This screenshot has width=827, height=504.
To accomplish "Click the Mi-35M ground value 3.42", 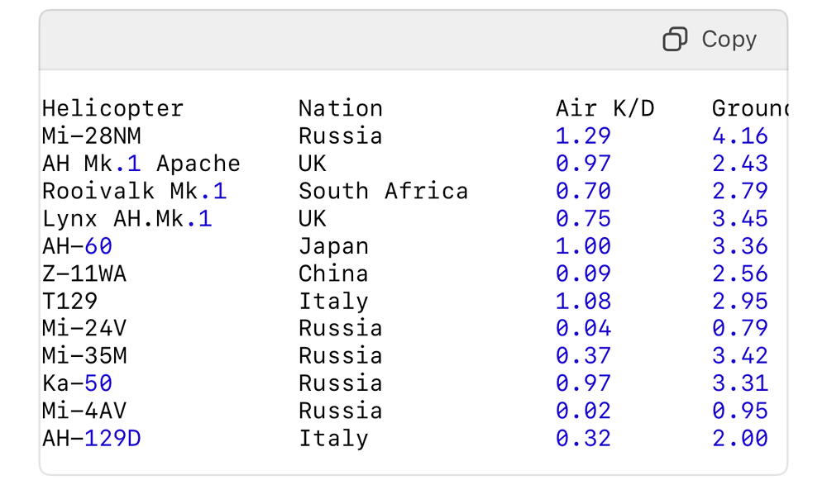I will [740, 355].
